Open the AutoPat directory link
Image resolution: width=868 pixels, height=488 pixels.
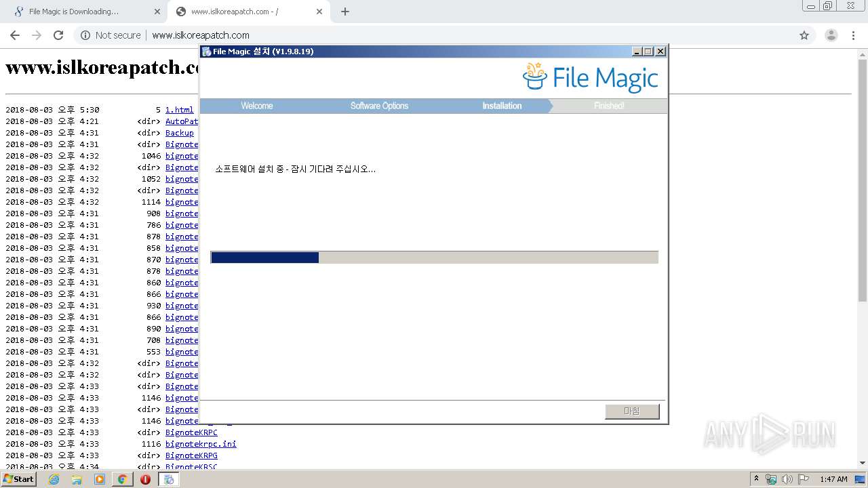[x=182, y=121]
